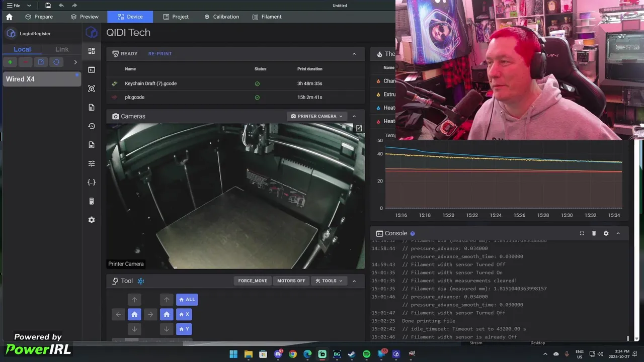Collapse the printer status panel

tap(354, 54)
